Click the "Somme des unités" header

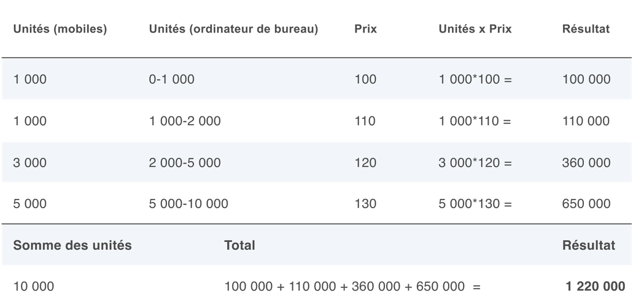72,245
